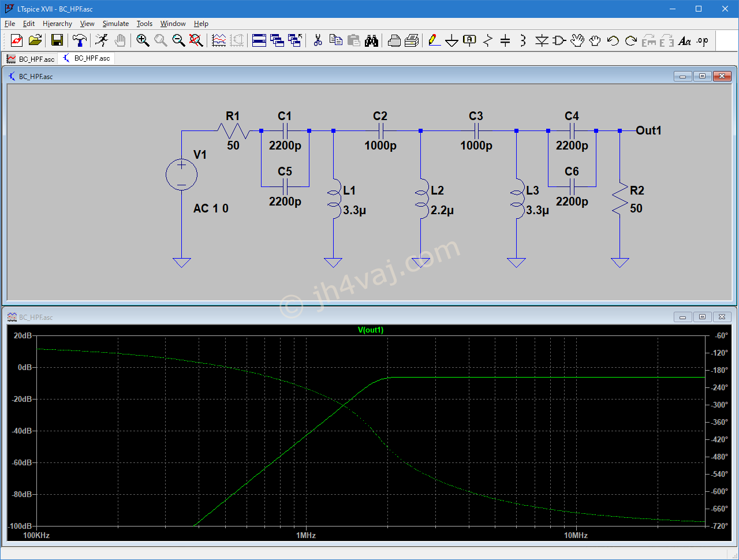Click the Pan magnifier icon
Screen dimensions: 739x560
tap(161, 40)
